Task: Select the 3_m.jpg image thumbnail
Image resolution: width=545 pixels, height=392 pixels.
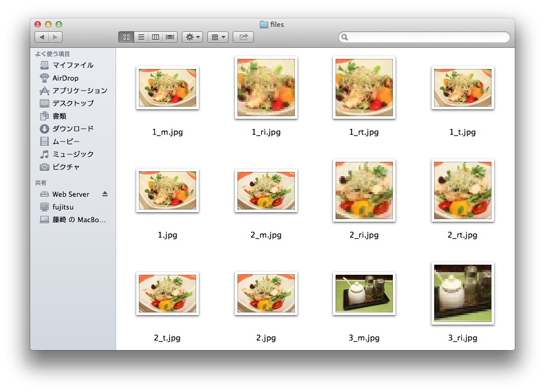Action: [x=364, y=293]
